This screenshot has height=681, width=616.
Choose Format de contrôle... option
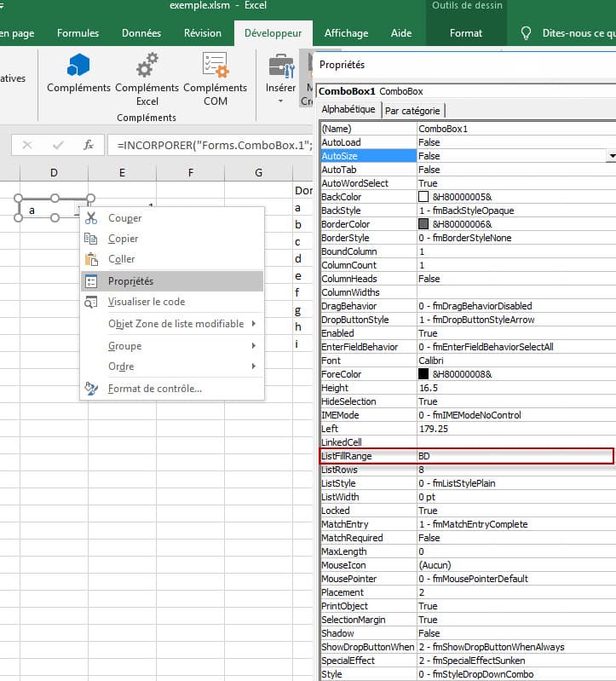(x=154, y=389)
